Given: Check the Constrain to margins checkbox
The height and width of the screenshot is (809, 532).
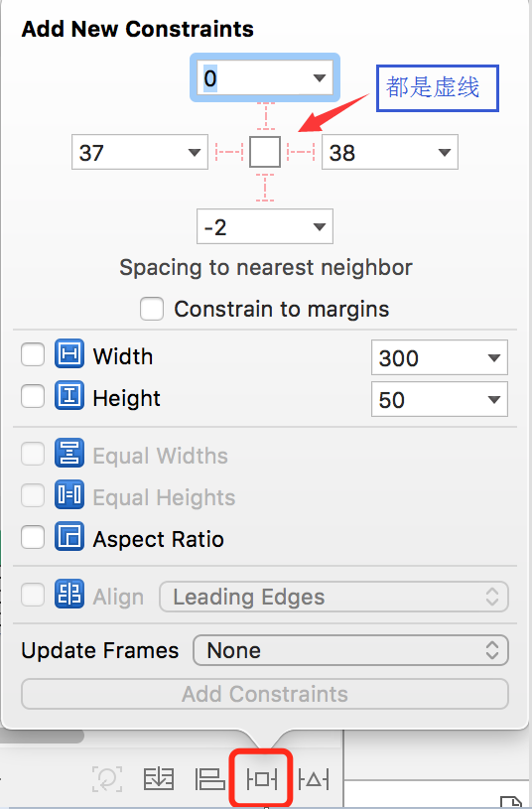Looking at the screenshot, I should coord(152,309).
